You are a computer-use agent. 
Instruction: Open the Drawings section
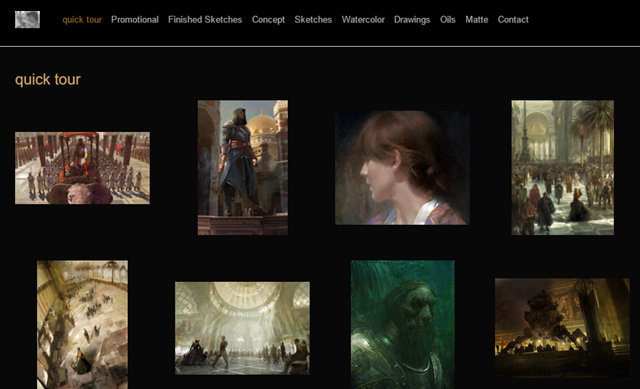click(x=412, y=20)
